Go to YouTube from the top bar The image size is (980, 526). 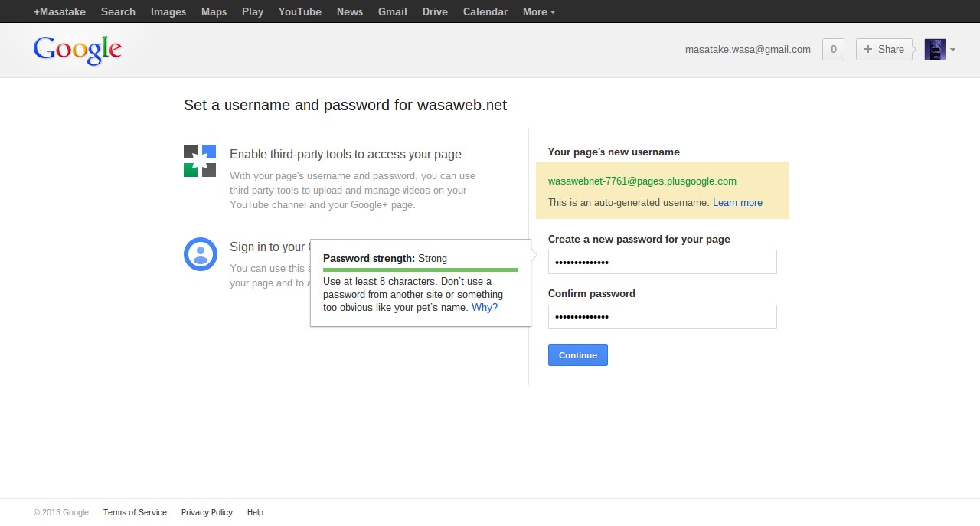pos(300,11)
